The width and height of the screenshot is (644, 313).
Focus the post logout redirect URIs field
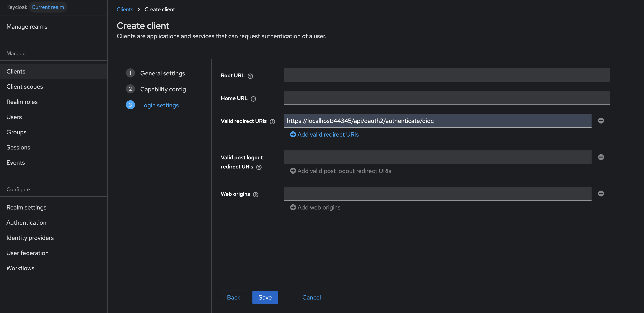pos(438,157)
